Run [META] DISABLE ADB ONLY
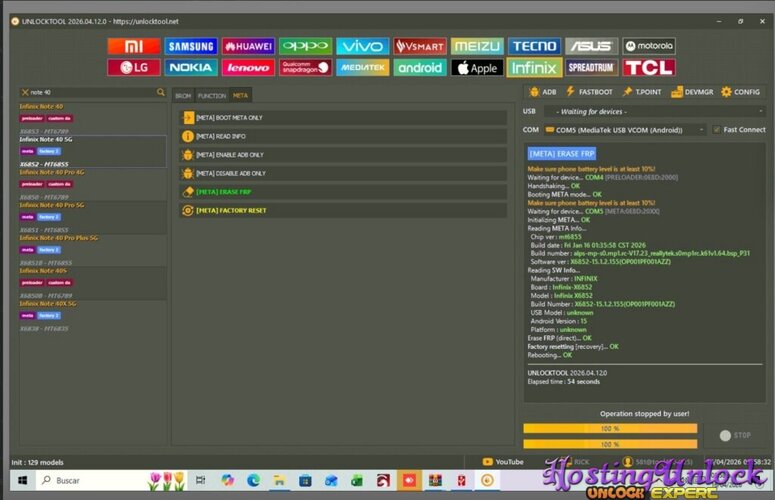 click(343, 173)
